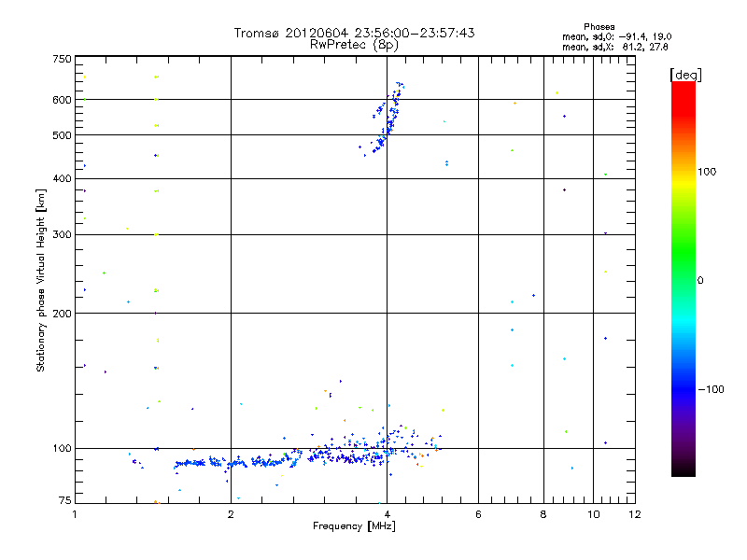This screenshot has width=747, height=560.
Task: Click the y-axis '750' tick label
Action: click(x=62, y=59)
